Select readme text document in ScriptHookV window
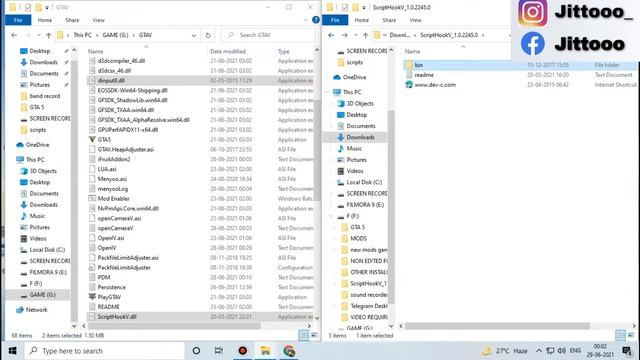Image resolution: width=640 pixels, height=360 pixels. tap(424, 75)
